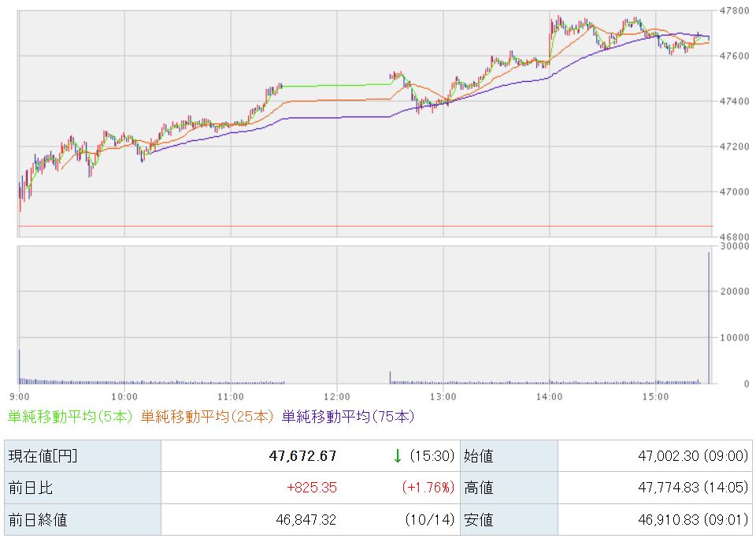Click the opening volume bar at 9:00
Viewport: 756px width, 542px height.
click(x=19, y=366)
